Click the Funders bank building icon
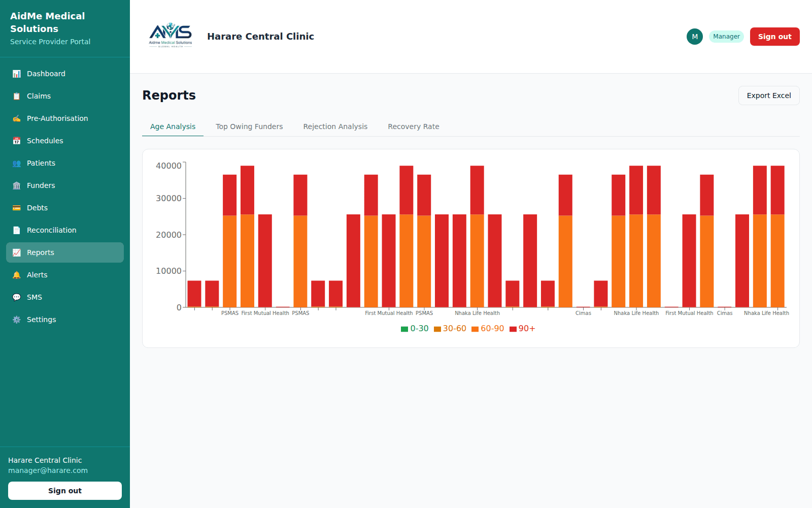 [17, 185]
